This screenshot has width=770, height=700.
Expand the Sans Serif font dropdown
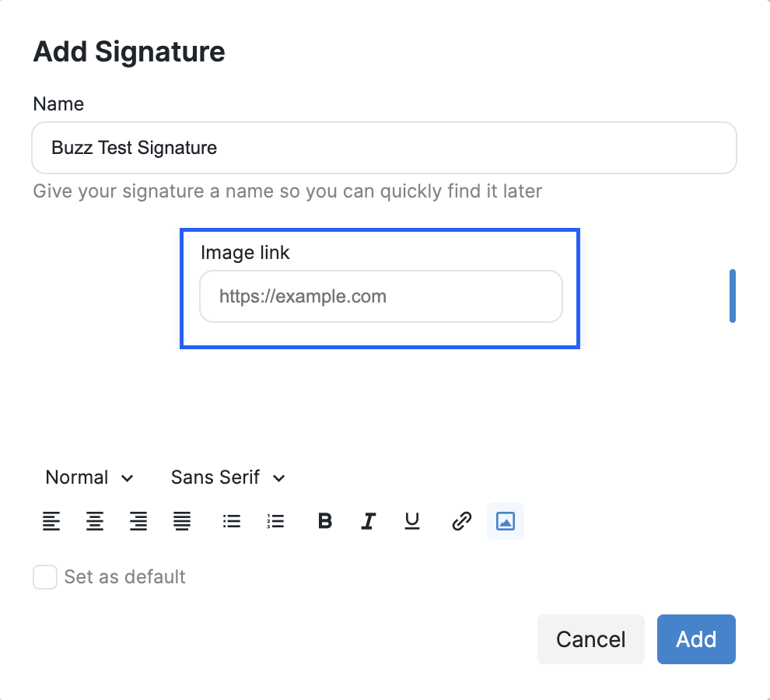point(228,478)
